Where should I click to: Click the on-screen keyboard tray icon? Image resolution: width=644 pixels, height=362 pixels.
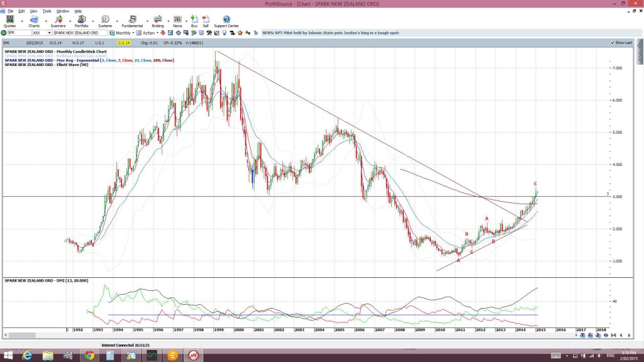point(556,356)
